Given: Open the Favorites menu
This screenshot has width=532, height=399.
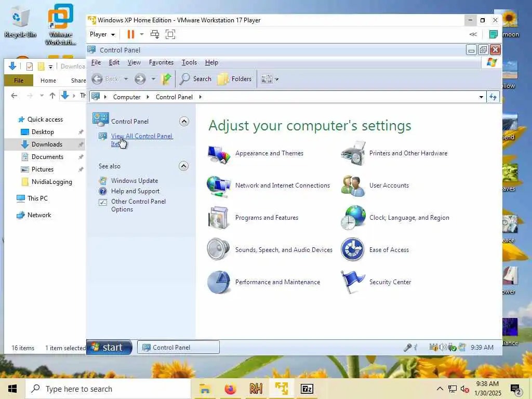Looking at the screenshot, I should (x=161, y=62).
